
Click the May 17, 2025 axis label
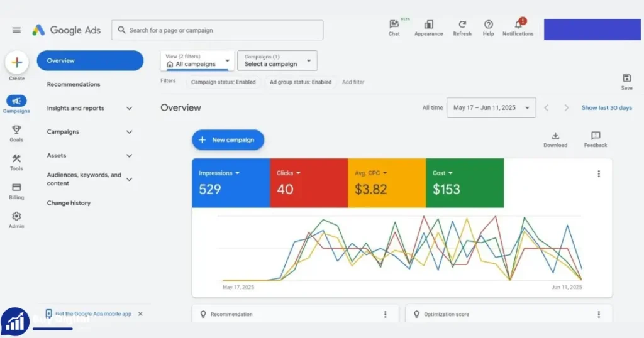tap(238, 287)
